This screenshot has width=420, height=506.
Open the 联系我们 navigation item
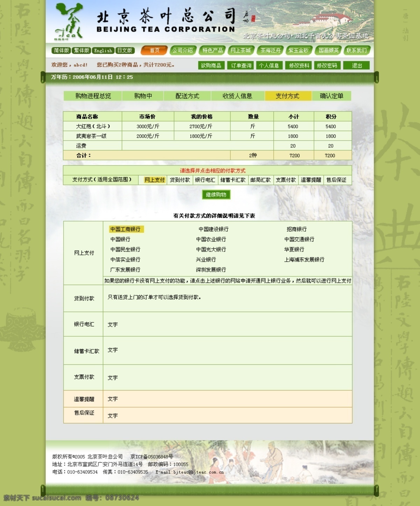pyautogui.click(x=356, y=50)
